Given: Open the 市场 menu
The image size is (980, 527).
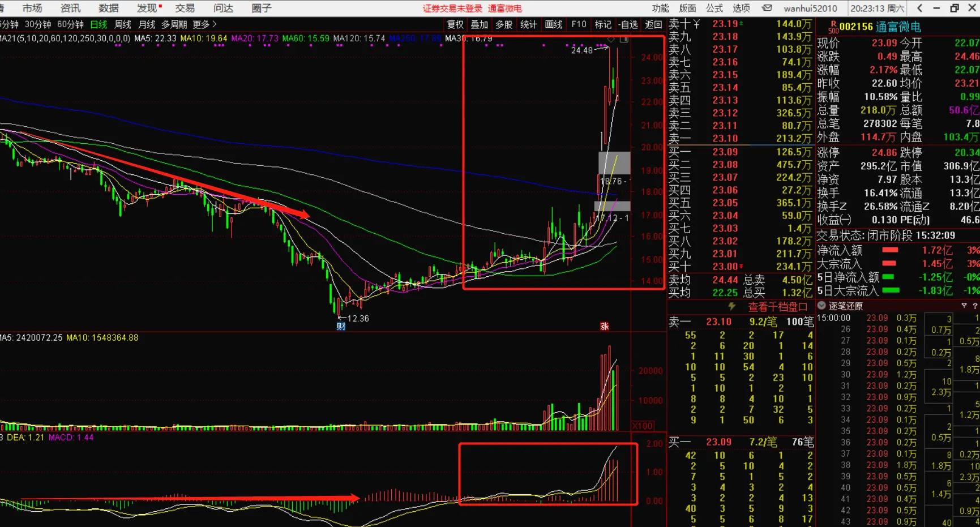Looking at the screenshot, I should [x=32, y=8].
